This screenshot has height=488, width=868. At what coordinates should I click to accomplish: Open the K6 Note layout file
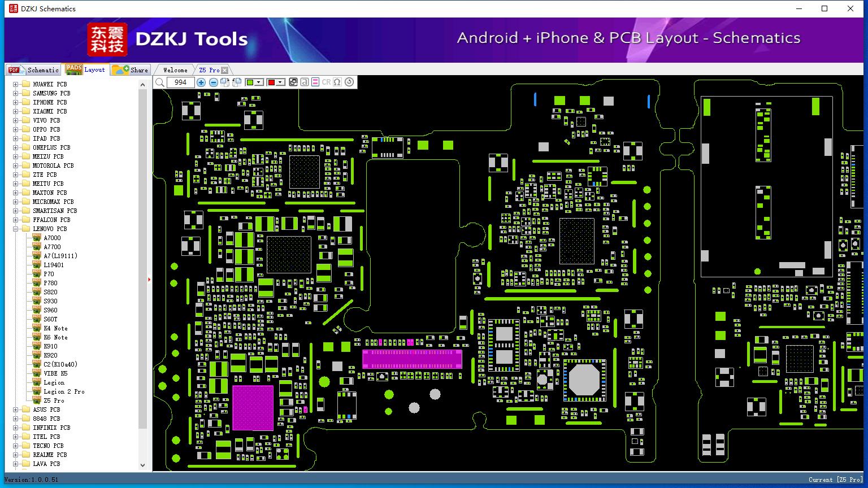tap(55, 337)
